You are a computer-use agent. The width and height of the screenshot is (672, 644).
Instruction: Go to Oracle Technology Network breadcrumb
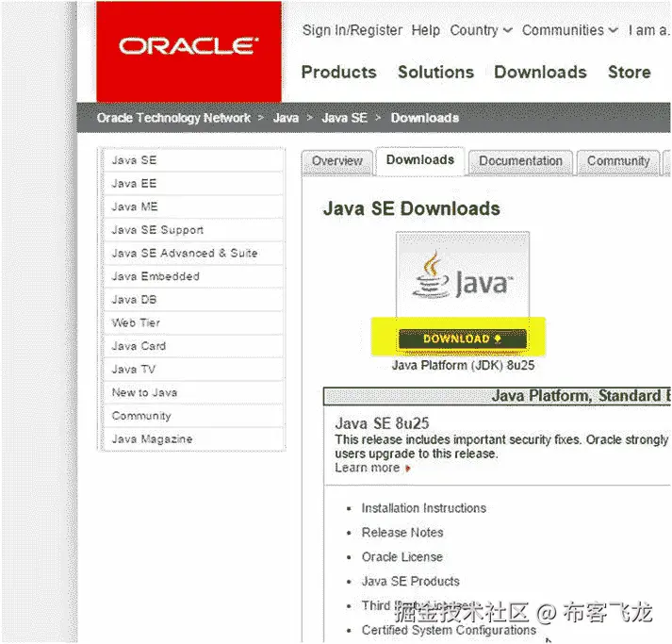[173, 118]
